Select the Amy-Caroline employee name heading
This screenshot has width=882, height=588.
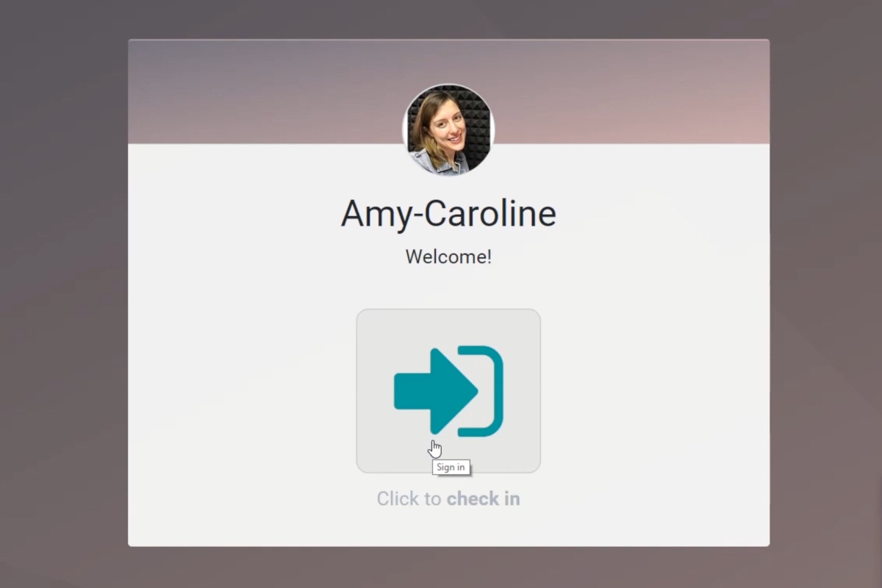point(448,214)
